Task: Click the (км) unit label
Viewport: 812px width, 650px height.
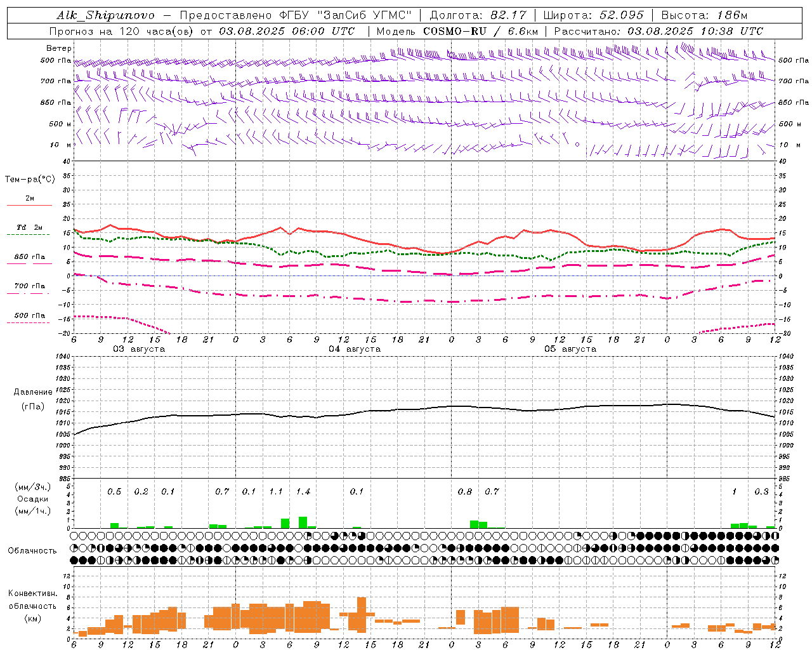Action: 32,618
